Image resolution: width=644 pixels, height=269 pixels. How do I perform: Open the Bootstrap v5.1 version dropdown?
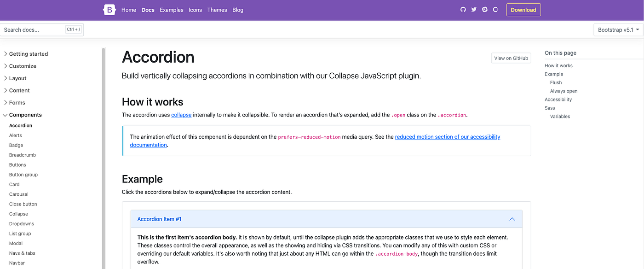point(618,29)
